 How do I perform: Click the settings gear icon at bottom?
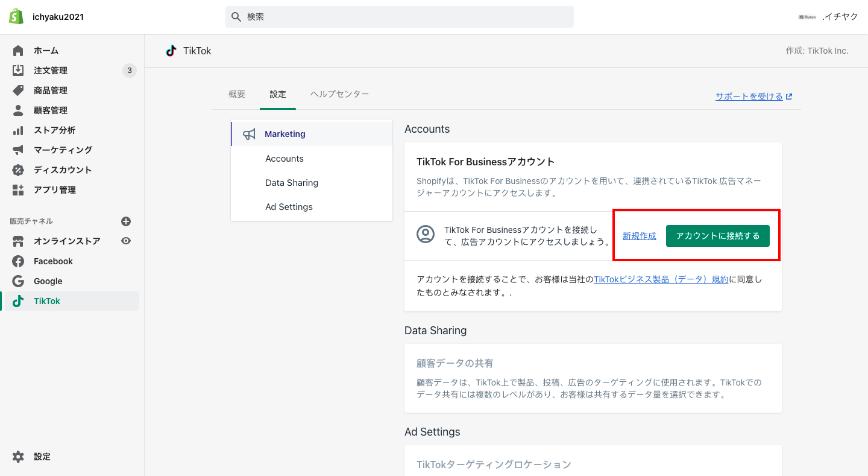18,457
